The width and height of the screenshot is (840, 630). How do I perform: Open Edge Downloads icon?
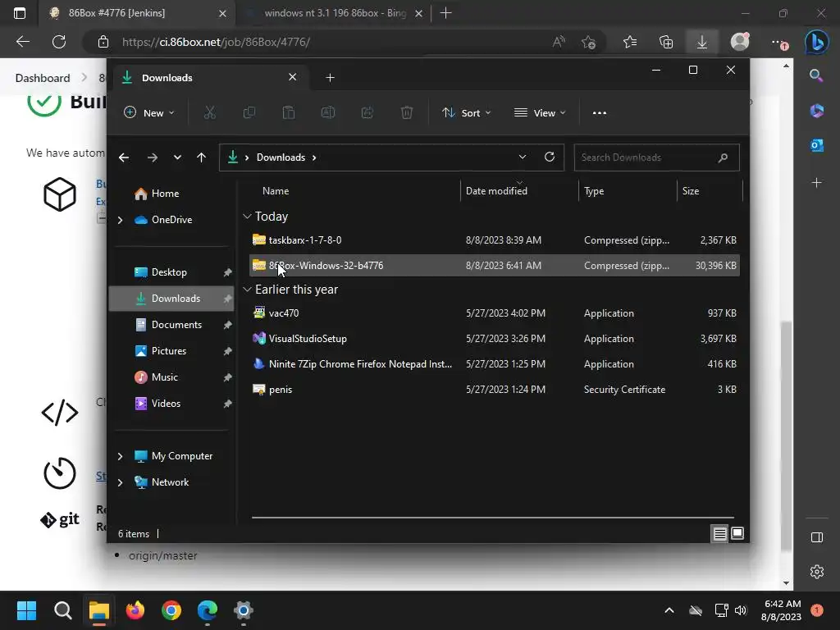coord(702,42)
